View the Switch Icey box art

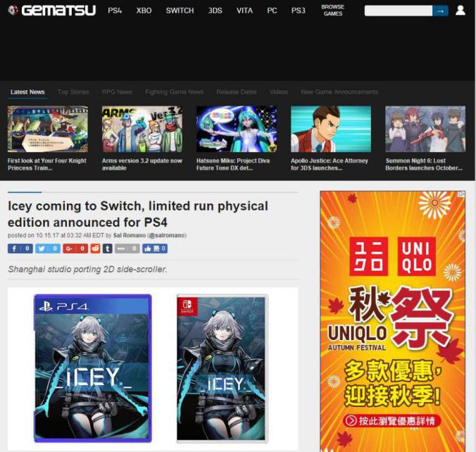pos(223,368)
